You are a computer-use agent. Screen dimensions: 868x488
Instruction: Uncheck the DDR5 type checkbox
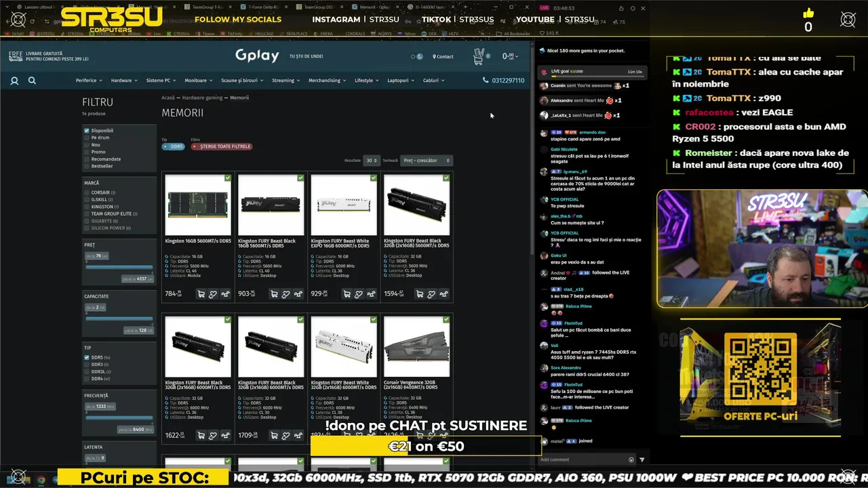pyautogui.click(x=87, y=357)
